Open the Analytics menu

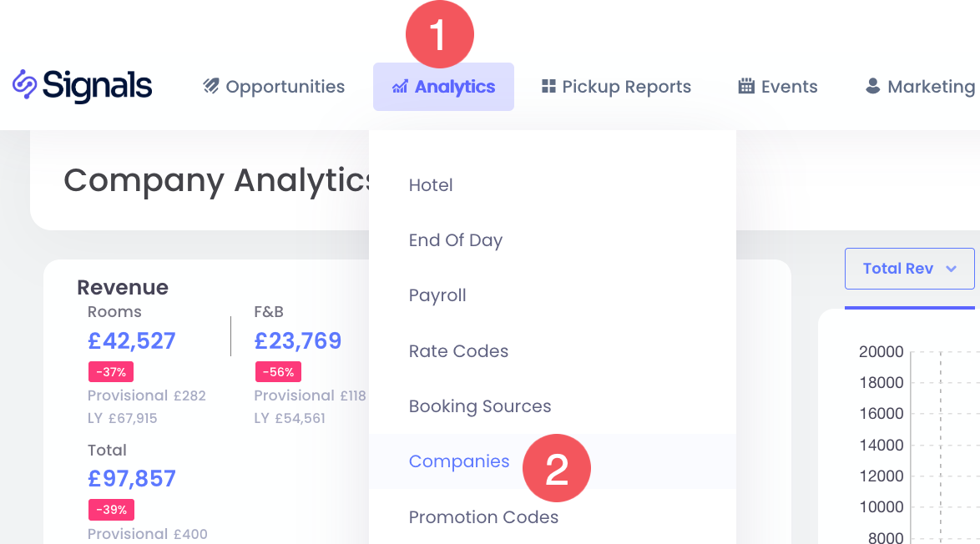443,87
